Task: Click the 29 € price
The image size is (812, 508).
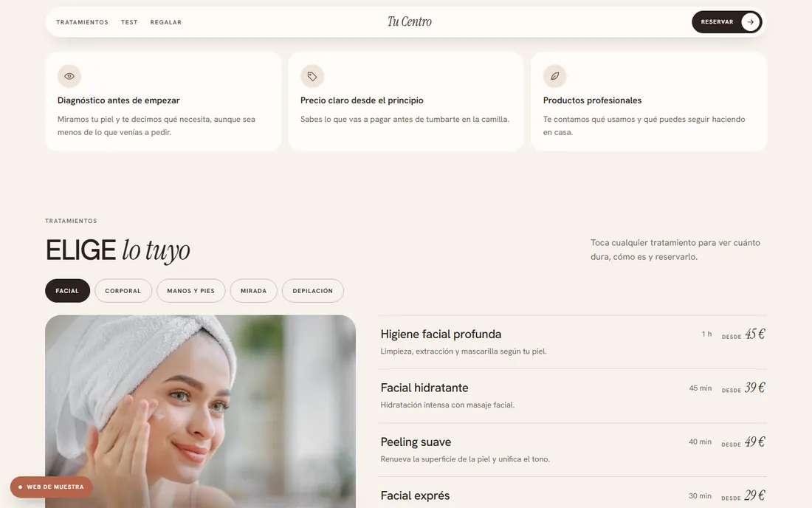Action: (755, 495)
